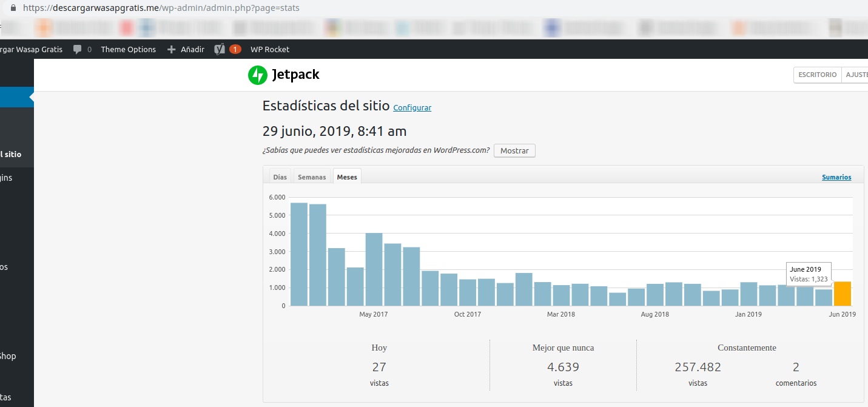Click the orange notification badge showing 1
This screenshot has width=868, height=407.
(235, 50)
